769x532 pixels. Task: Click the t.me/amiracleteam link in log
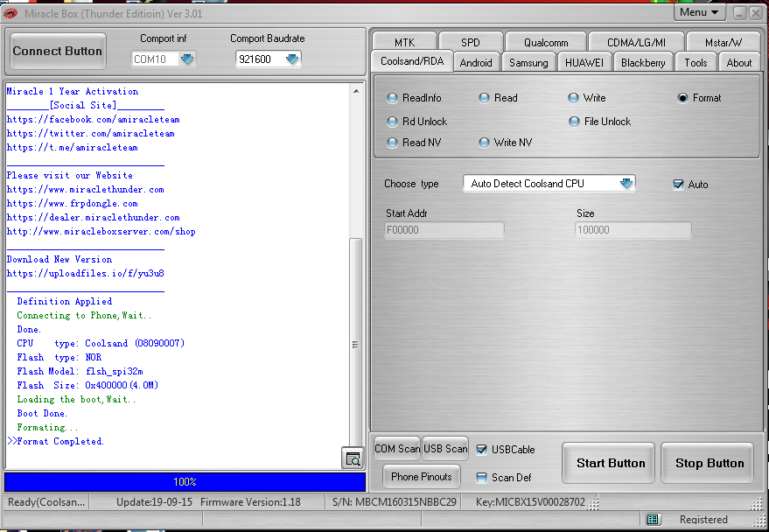[72, 148]
